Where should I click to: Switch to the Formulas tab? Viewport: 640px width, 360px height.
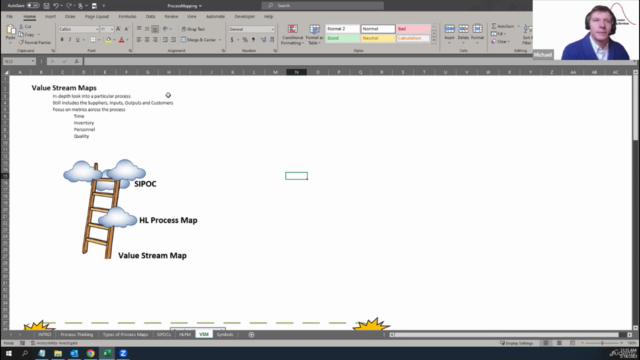click(x=127, y=17)
